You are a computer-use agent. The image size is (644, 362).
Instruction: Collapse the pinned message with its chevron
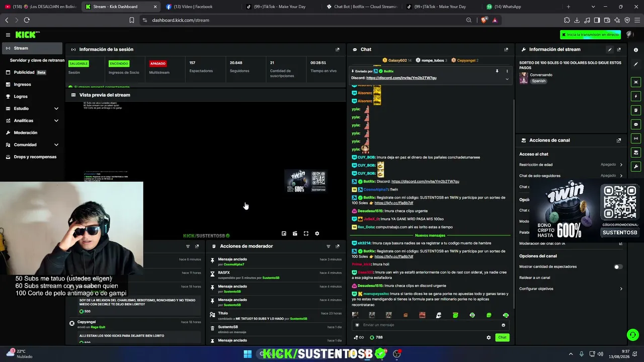[507, 78]
